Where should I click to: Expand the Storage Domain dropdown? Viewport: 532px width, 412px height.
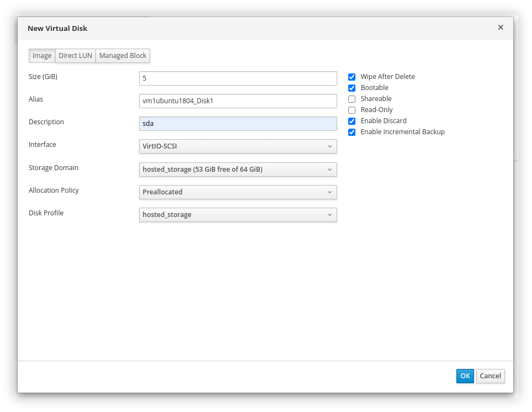click(x=238, y=170)
